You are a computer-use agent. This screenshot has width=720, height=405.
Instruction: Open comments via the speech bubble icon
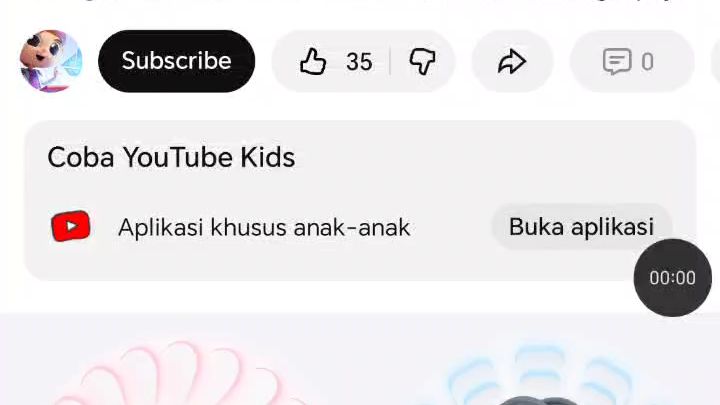pyautogui.click(x=617, y=62)
